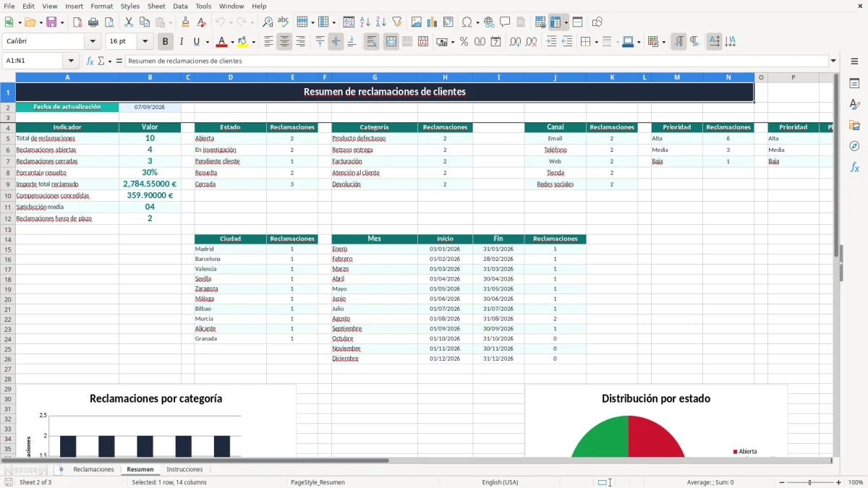Toggle Merge and Center Cells
This screenshot has width=868, height=488.
(391, 42)
